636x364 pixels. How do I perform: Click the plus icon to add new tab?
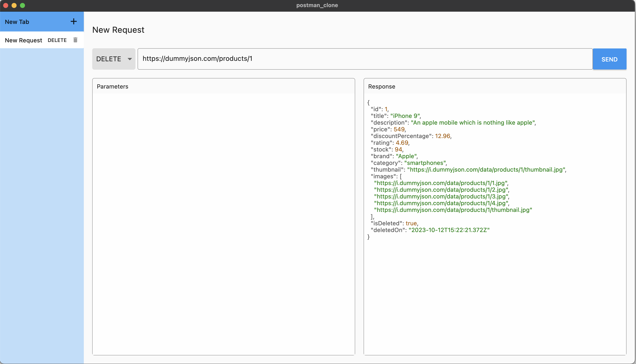pyautogui.click(x=74, y=21)
